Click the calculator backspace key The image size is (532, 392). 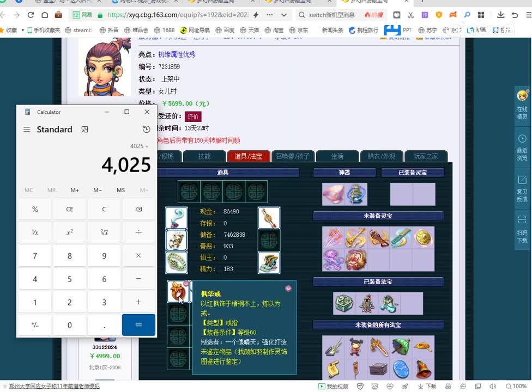tap(139, 209)
